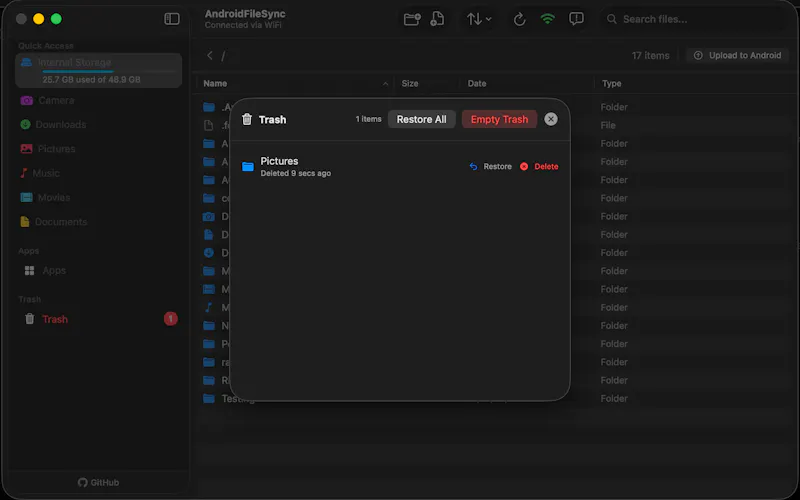This screenshot has width=800, height=500.
Task: Open Documents in Quick Access
Action: [98, 222]
